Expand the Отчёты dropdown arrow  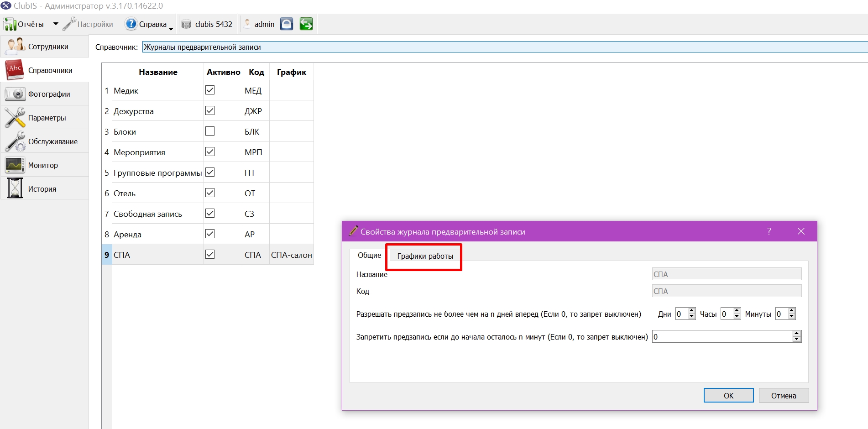point(56,24)
